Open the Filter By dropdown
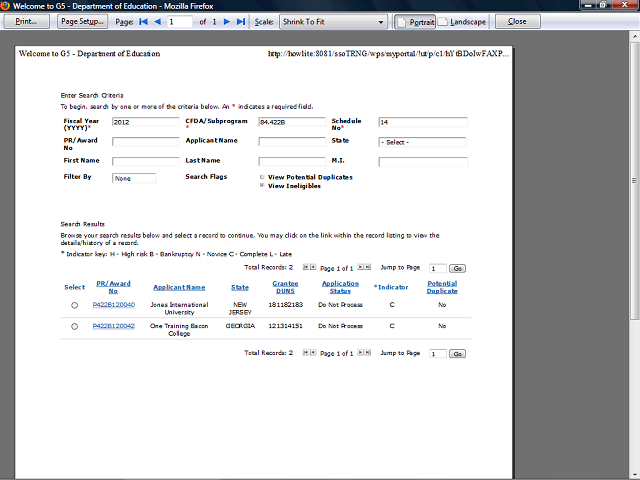Screen dimensions: 640x480 point(134,178)
